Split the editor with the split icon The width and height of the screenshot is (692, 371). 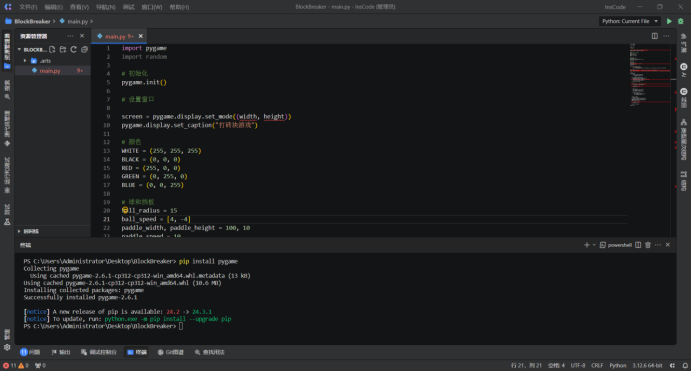654,36
